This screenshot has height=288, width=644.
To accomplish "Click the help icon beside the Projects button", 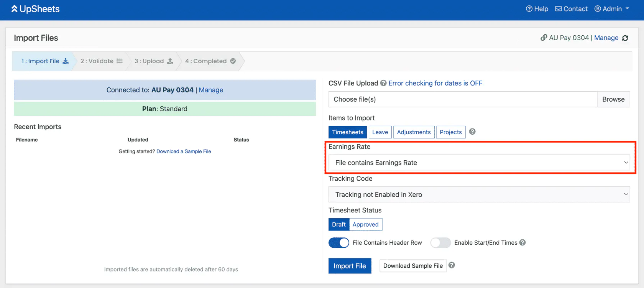I will pos(472,132).
